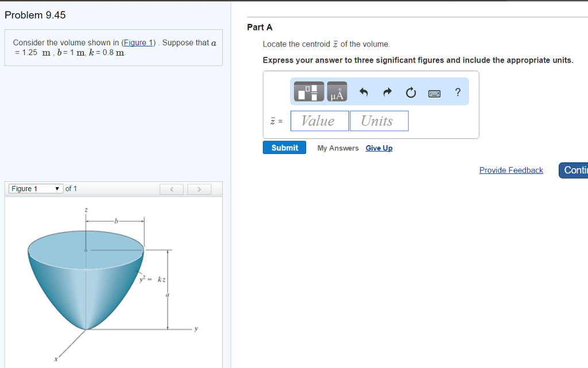Screen dimensions: 588x368
Task: Reset the answer using the circular reset icon
Action: pyautogui.click(x=411, y=91)
